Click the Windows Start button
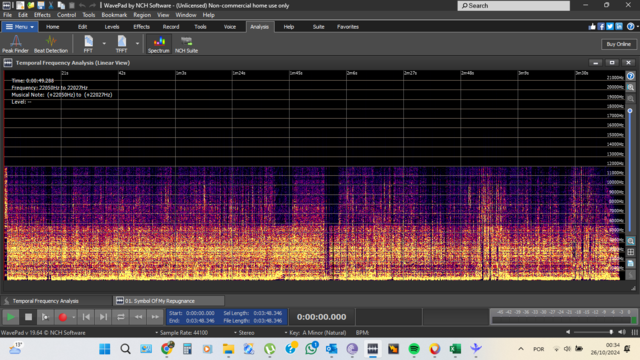Screen dimensions: 640x360 [105, 349]
